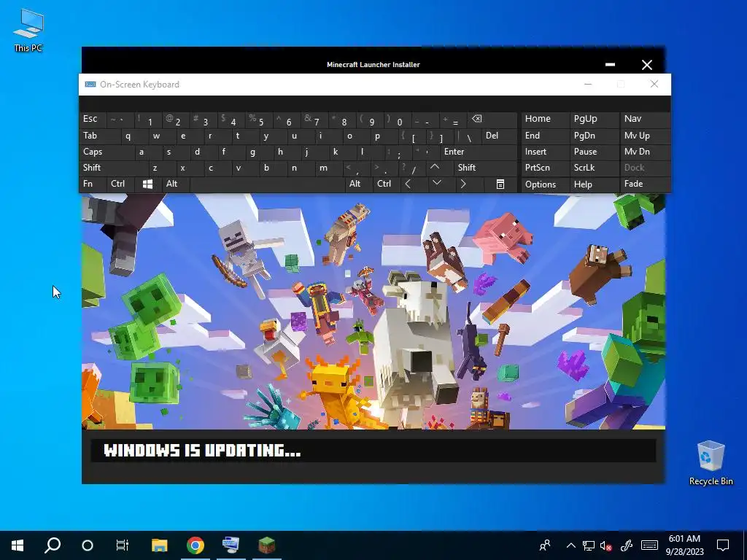Open Cortana circle in taskbar
Image resolution: width=747 pixels, height=560 pixels.
[88, 545]
